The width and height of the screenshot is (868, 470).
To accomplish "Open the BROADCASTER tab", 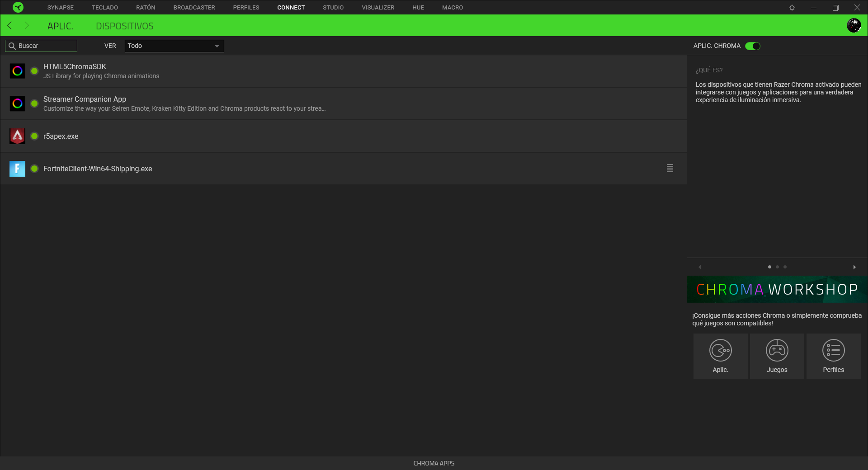I will click(194, 8).
